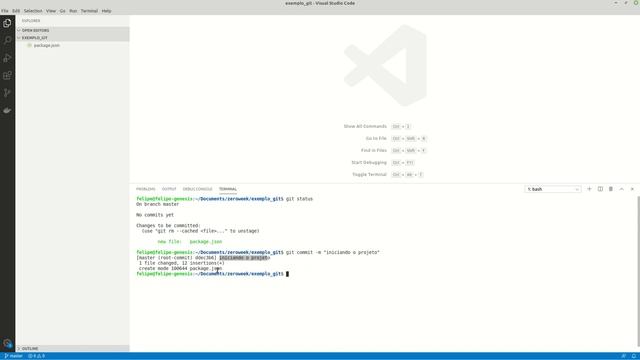Click green 'new file: package.json' line
The height and width of the screenshot is (360, 640).
coord(190,242)
